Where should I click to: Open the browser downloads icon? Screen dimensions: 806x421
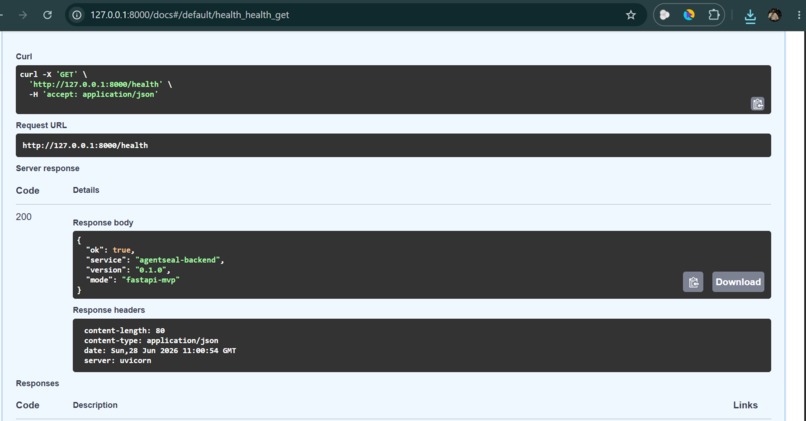click(750, 16)
